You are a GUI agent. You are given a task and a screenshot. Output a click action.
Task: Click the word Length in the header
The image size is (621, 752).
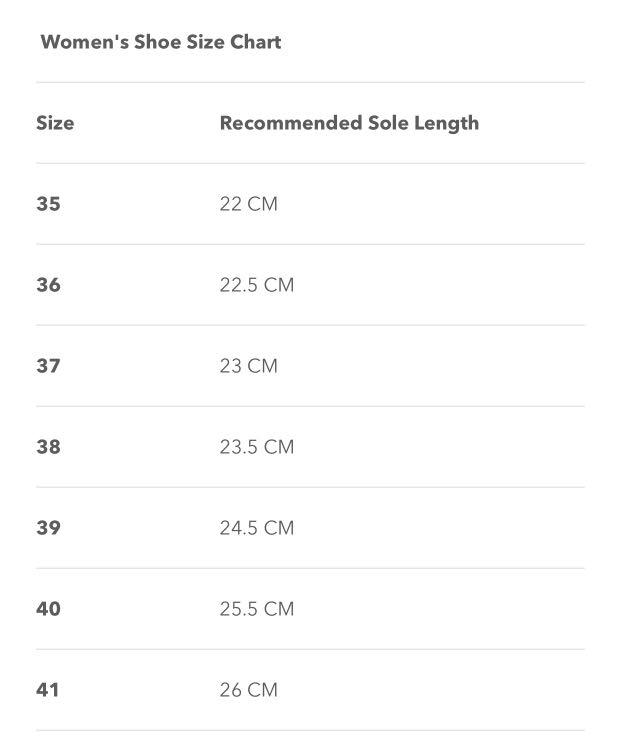point(446,124)
